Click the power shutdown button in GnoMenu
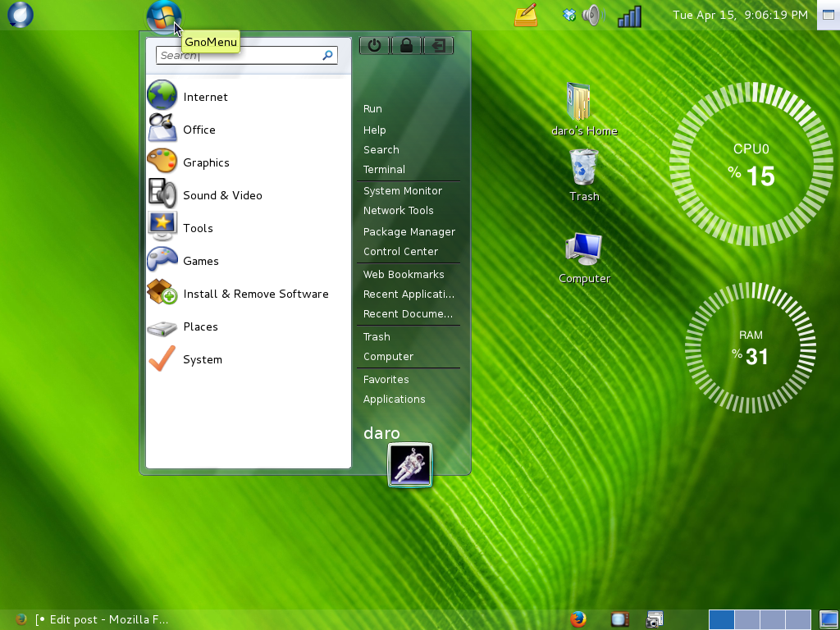The height and width of the screenshot is (630, 840). click(375, 46)
